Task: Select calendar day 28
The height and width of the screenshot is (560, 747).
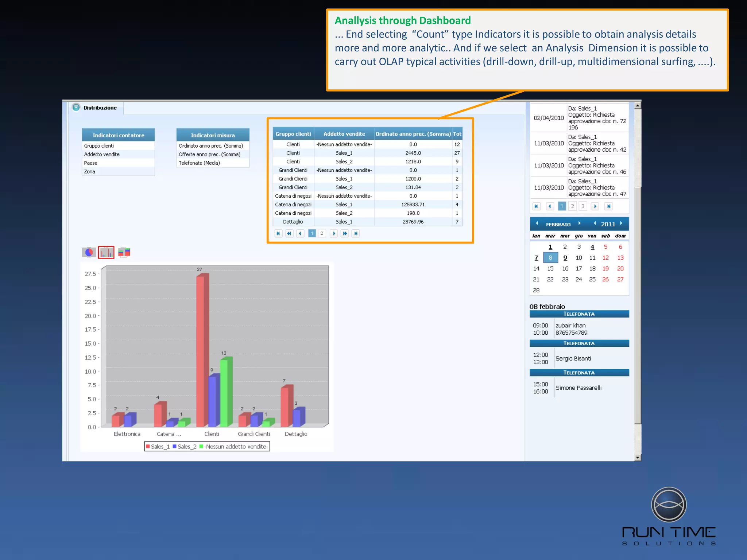Action: (536, 290)
